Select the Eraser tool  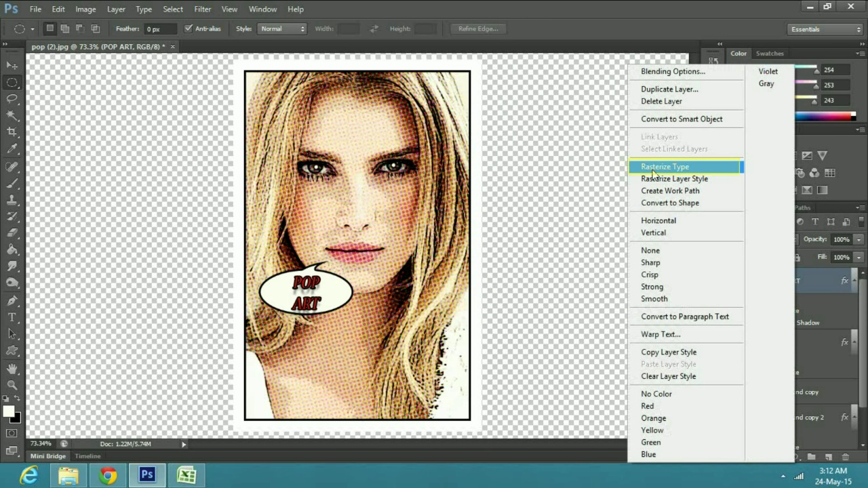12,234
